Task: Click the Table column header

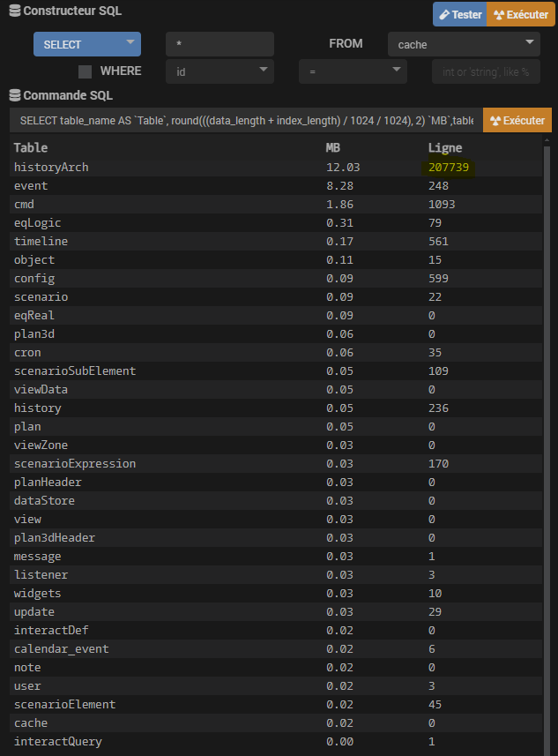Action: (x=31, y=148)
